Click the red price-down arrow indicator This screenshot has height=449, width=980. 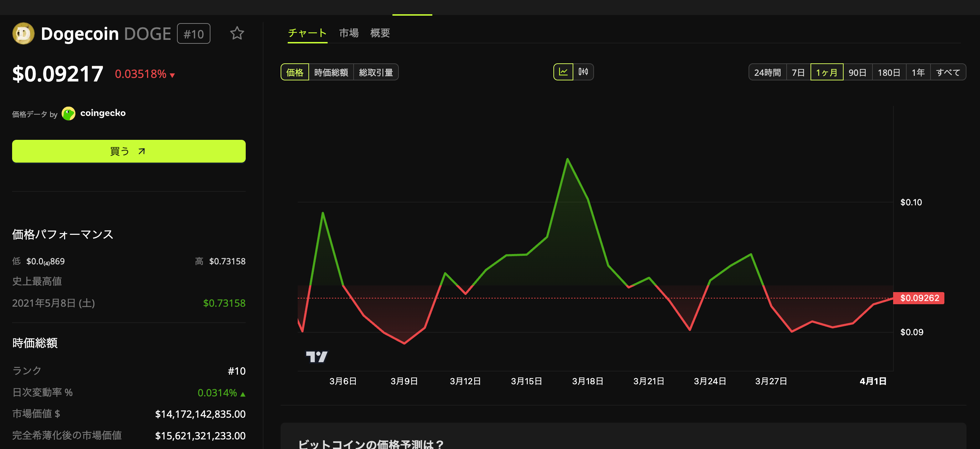tap(172, 75)
